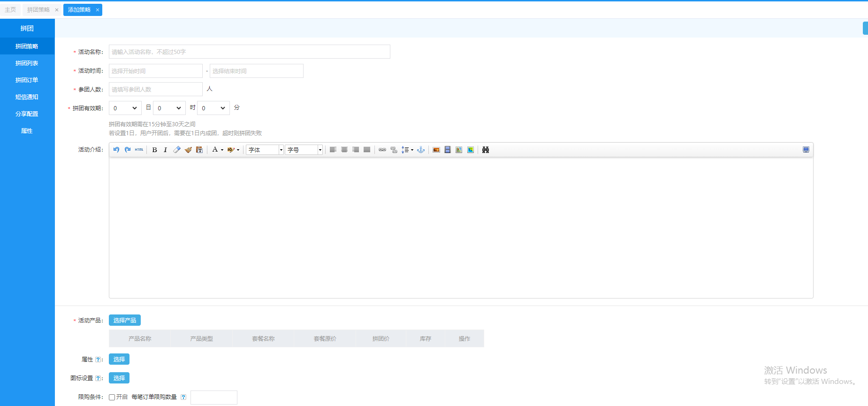Viewport: 868px width, 406px height.
Task: Expand the days dropdown before 日
Action: (x=125, y=108)
